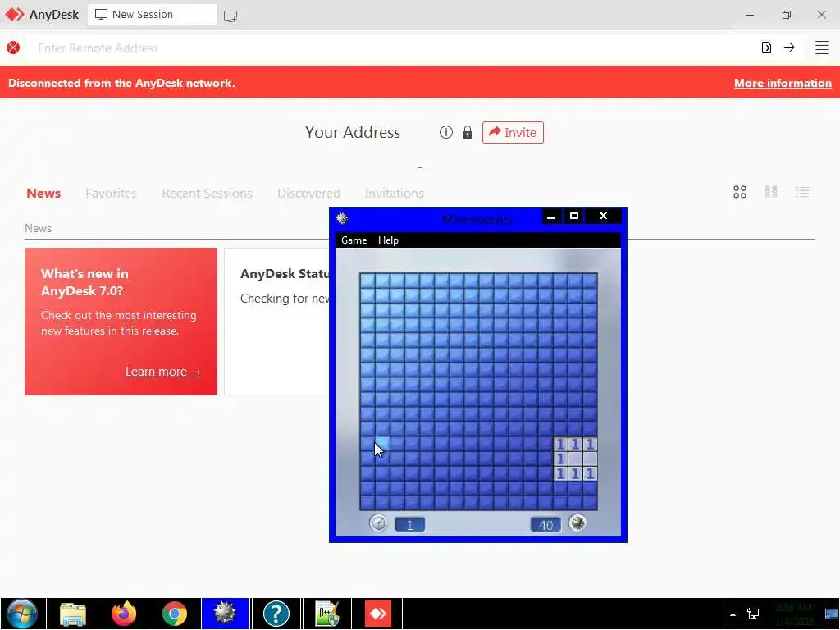840x630 pixels.
Task: Select the Discovered tab
Action: point(308,194)
